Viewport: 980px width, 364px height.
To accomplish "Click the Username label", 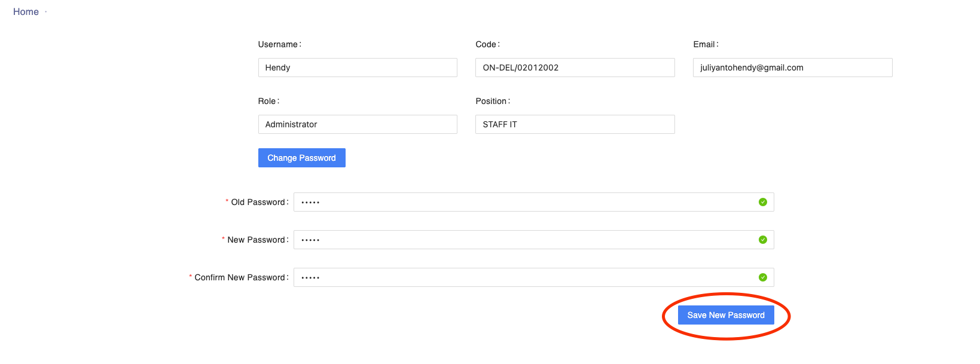I will click(x=278, y=44).
